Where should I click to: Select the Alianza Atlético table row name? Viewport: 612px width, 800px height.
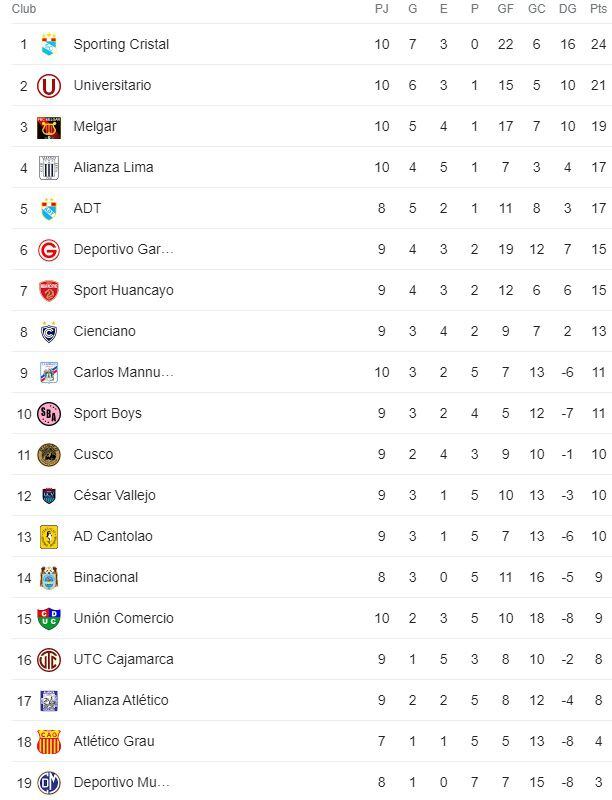pos(120,700)
